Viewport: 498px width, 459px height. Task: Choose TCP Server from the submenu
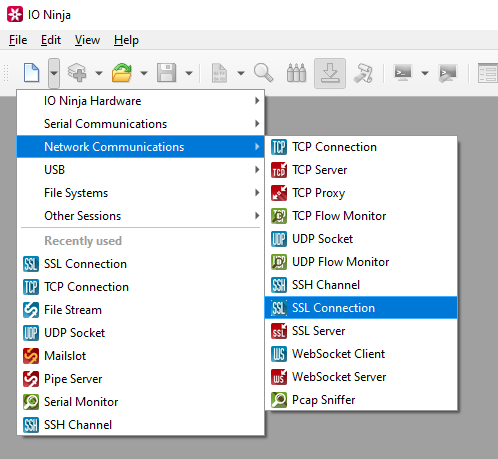tap(361, 170)
